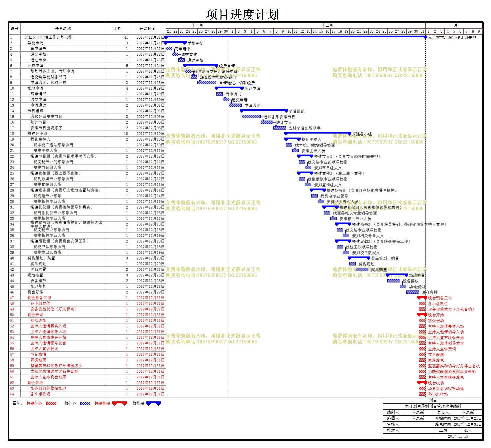Click the Gantt bar for 统计节目

[267, 122]
